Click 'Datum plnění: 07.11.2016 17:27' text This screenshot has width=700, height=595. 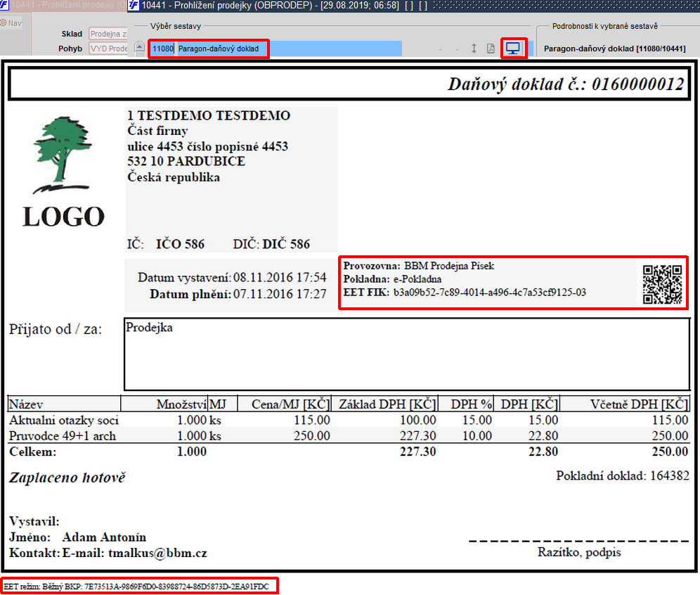tap(238, 294)
